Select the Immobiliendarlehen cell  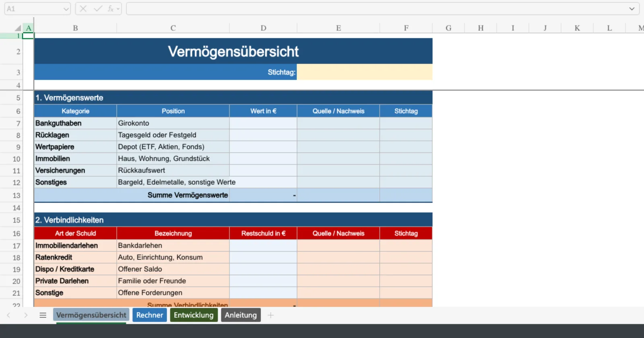tap(76, 245)
